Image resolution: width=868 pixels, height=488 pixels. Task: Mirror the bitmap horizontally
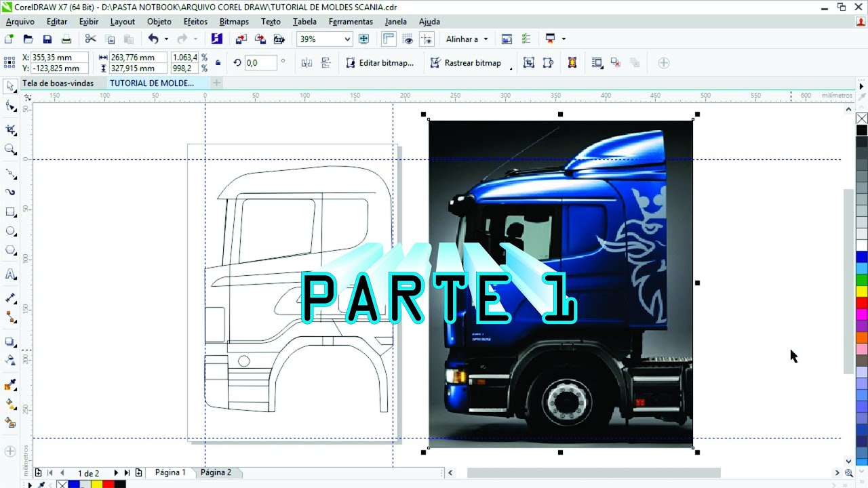(x=307, y=63)
